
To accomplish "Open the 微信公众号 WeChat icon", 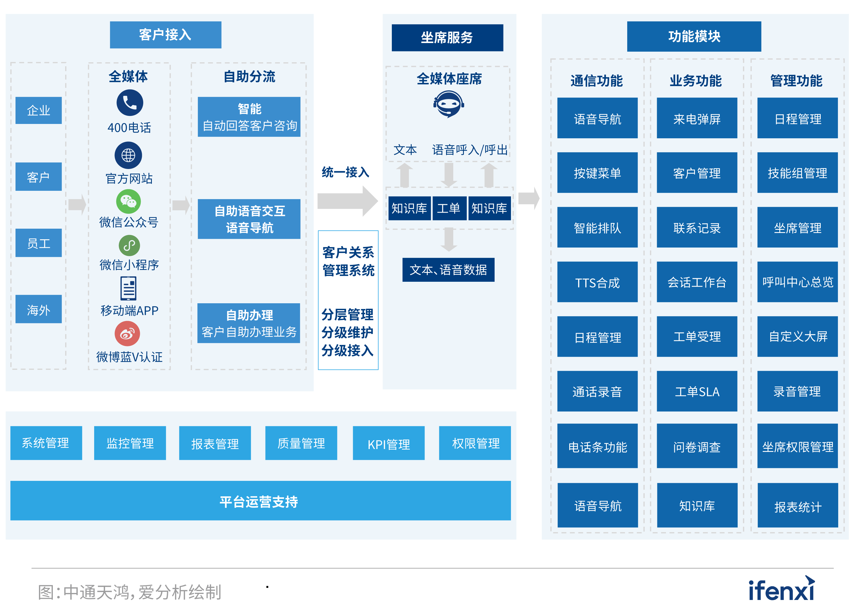I will pyautogui.click(x=128, y=201).
